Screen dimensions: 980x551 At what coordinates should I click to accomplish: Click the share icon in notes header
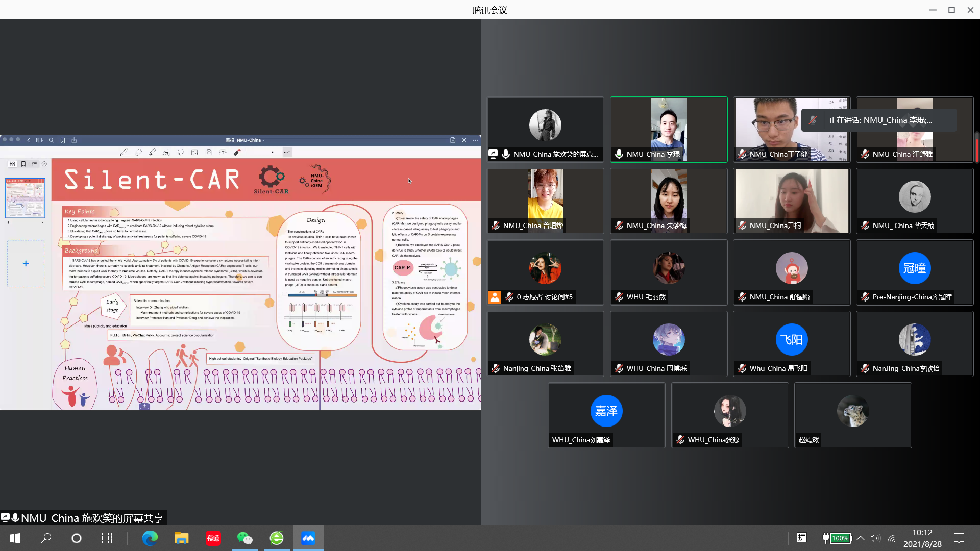click(74, 140)
